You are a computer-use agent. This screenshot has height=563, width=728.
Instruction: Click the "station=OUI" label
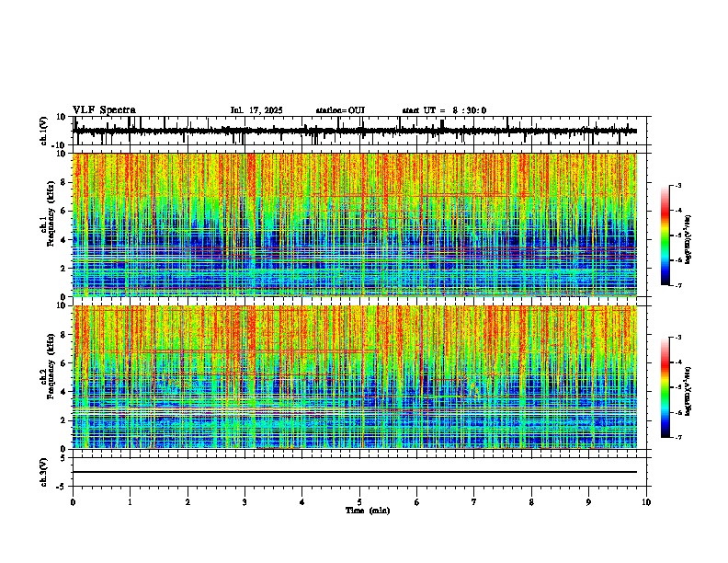point(340,110)
